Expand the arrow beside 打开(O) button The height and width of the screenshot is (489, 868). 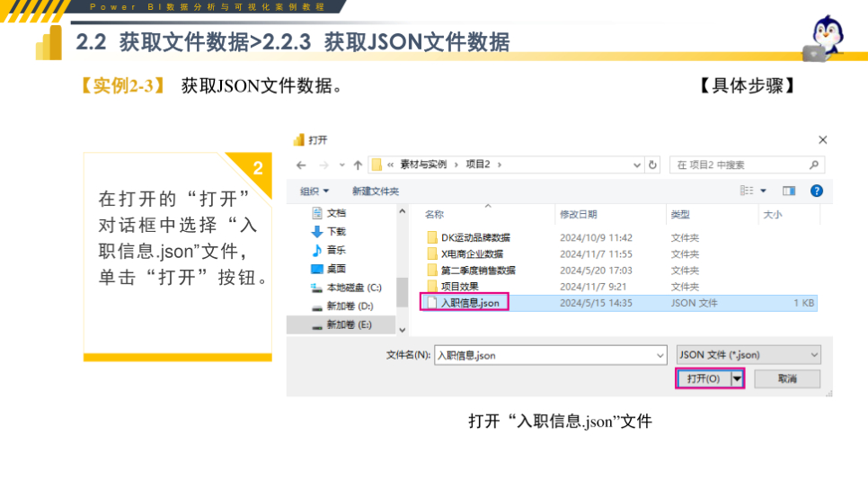[x=737, y=378]
